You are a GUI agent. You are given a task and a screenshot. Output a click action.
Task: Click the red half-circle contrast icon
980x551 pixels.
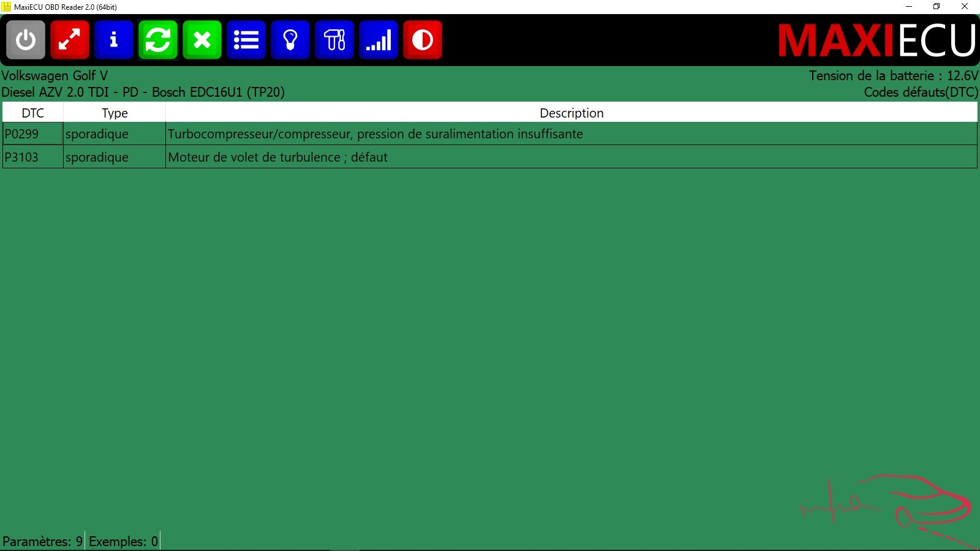pyautogui.click(x=423, y=40)
